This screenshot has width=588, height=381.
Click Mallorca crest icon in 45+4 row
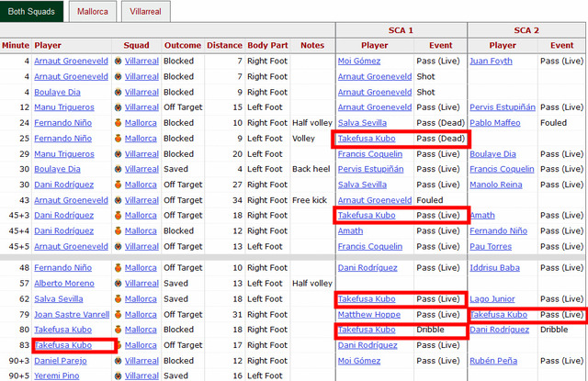coord(119,231)
